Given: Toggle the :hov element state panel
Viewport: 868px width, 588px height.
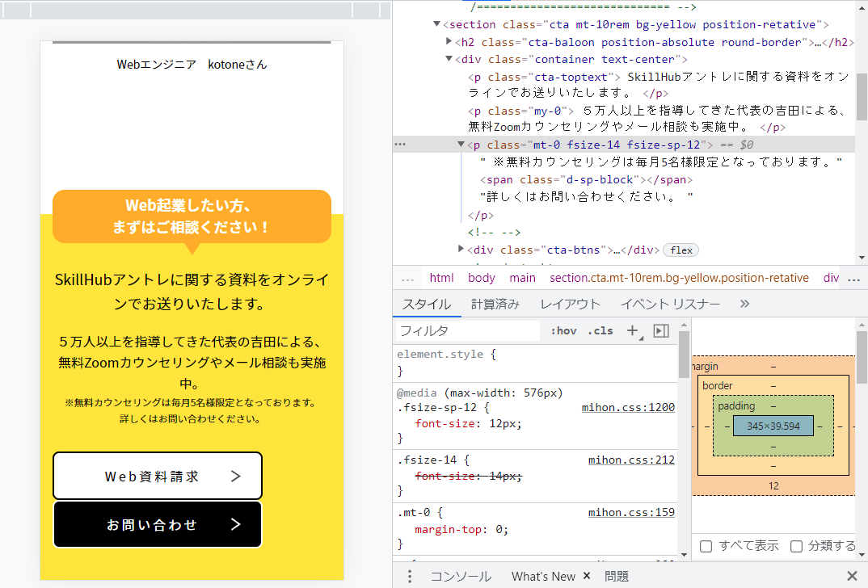Looking at the screenshot, I should pyautogui.click(x=563, y=331).
